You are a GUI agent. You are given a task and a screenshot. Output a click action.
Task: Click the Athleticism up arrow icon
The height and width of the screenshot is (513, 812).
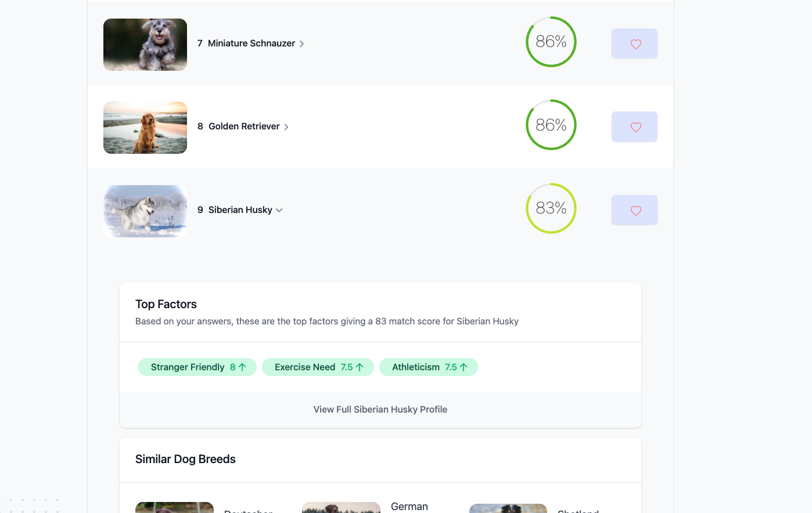464,367
